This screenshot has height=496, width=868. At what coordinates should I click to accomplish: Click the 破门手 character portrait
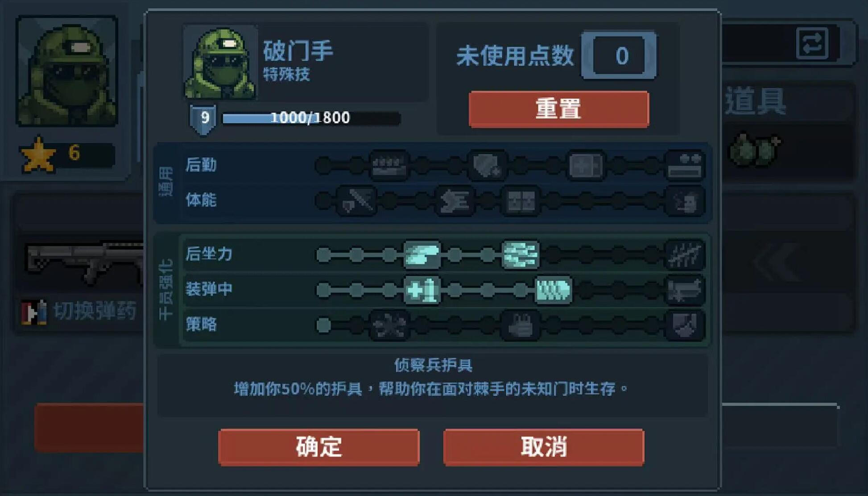point(220,63)
